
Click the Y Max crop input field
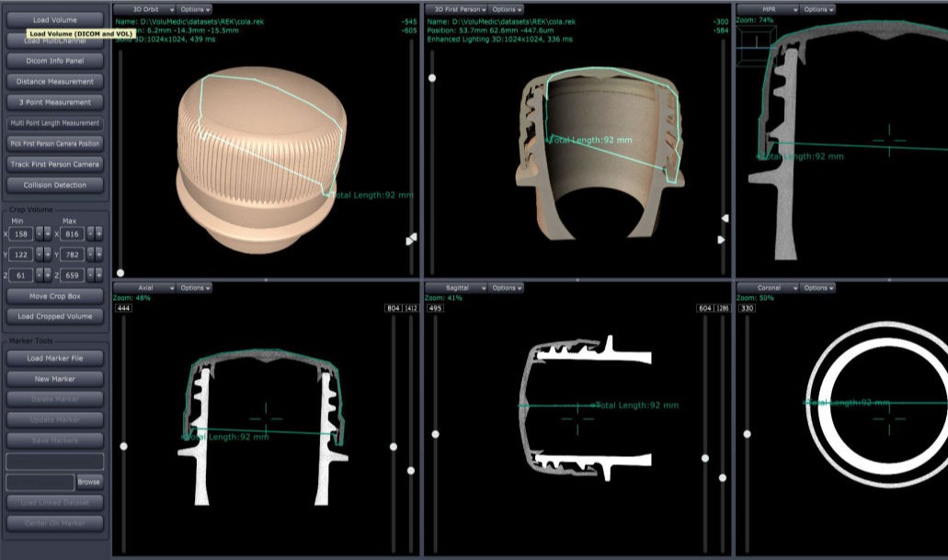pos(73,255)
